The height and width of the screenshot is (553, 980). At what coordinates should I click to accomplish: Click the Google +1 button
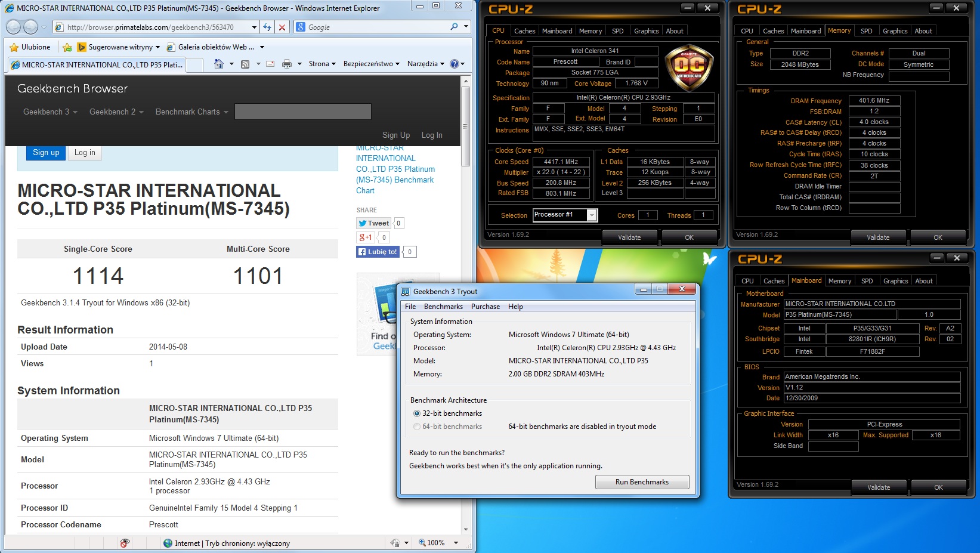tap(366, 237)
